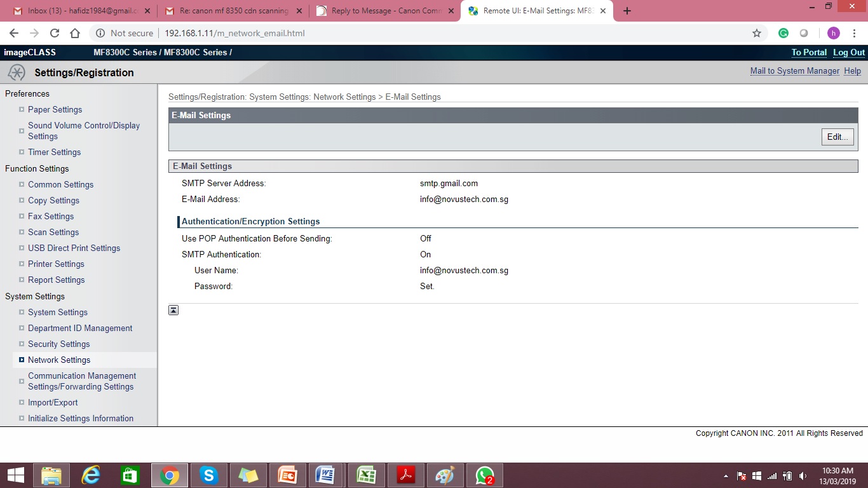This screenshot has width=868, height=488.
Task: Click the volume speaker tray icon
Action: tap(803, 476)
